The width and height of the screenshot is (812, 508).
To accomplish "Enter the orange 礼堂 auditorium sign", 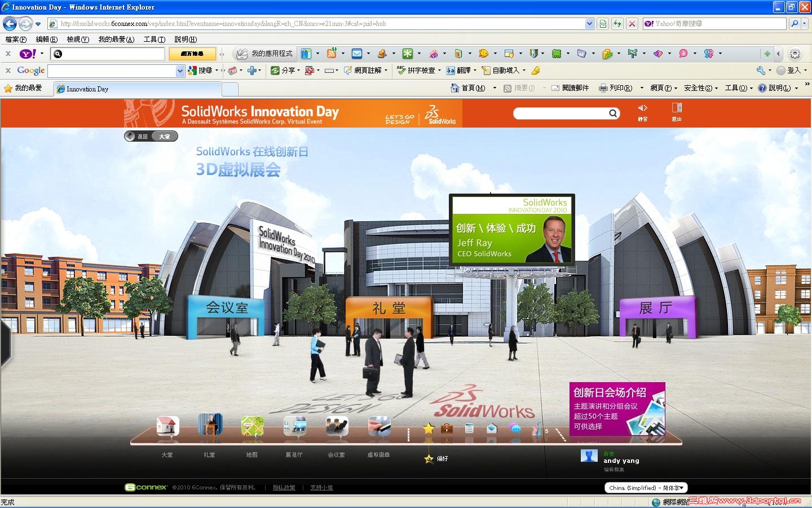I will coord(389,308).
